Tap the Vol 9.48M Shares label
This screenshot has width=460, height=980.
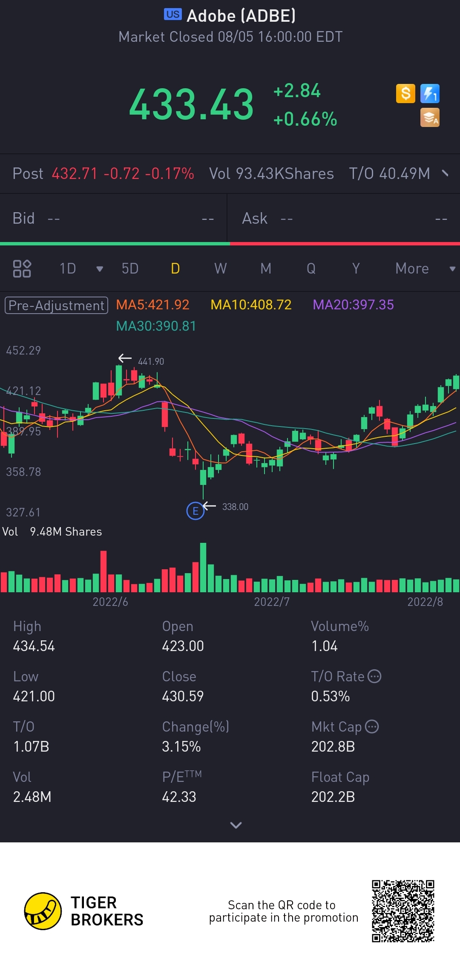coord(52,531)
